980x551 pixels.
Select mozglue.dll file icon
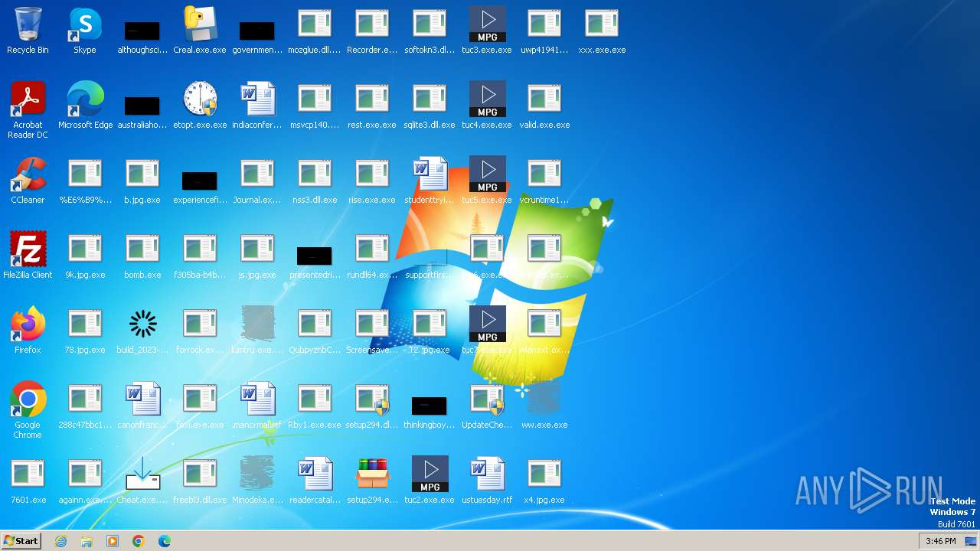(x=315, y=24)
